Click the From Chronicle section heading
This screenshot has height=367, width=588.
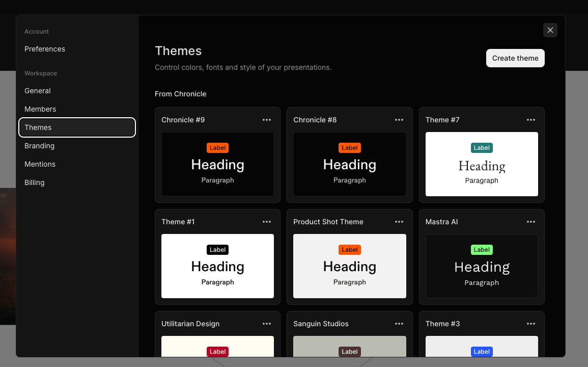click(180, 94)
